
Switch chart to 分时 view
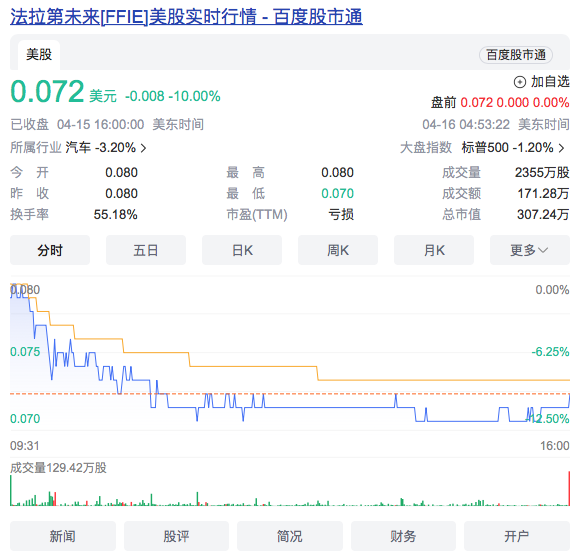point(50,250)
